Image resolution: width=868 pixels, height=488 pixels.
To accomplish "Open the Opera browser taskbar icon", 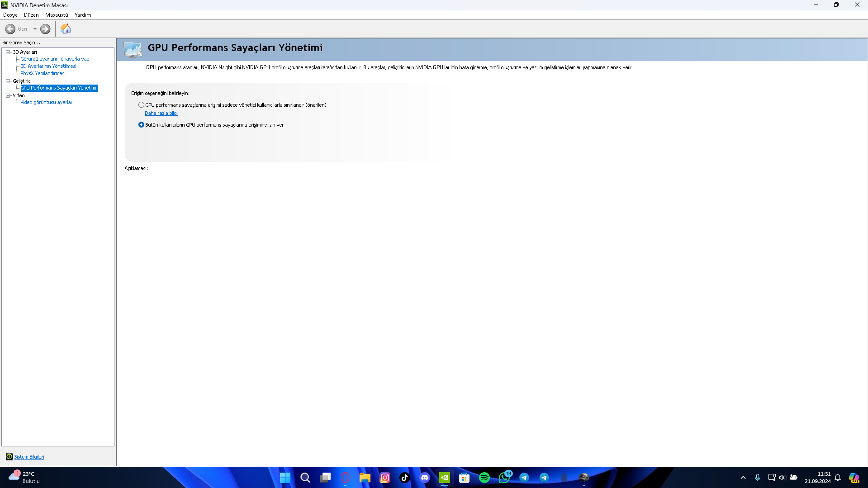I will pos(345,478).
